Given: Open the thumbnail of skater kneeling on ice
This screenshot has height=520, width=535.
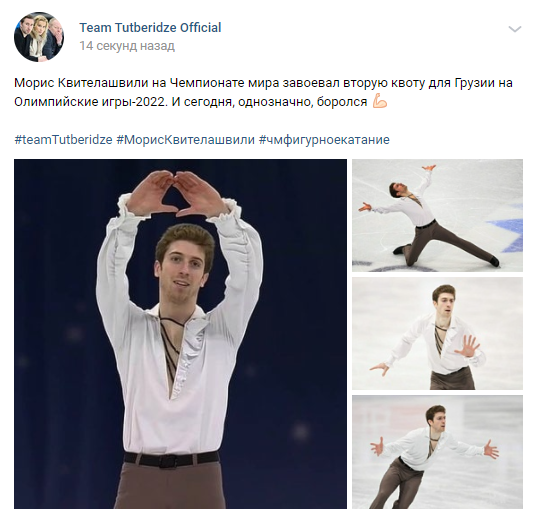Looking at the screenshot, I should coord(437,215).
